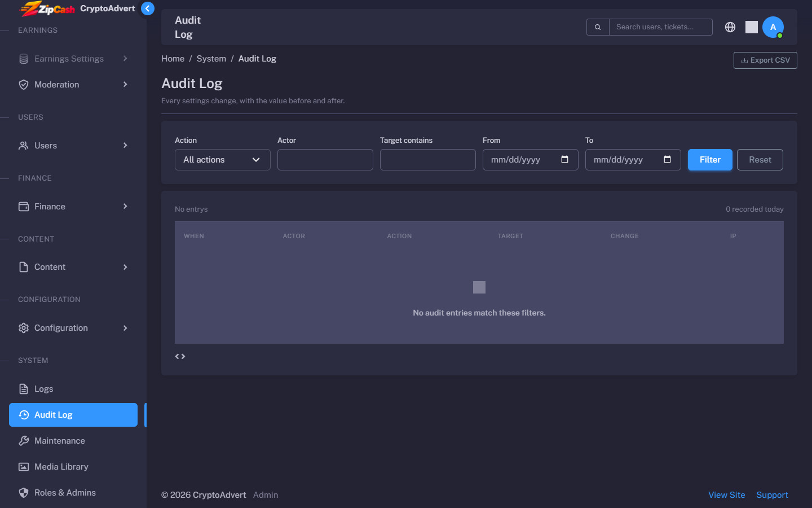This screenshot has height=508, width=812.
Task: Open the Support link in footer
Action: click(773, 495)
